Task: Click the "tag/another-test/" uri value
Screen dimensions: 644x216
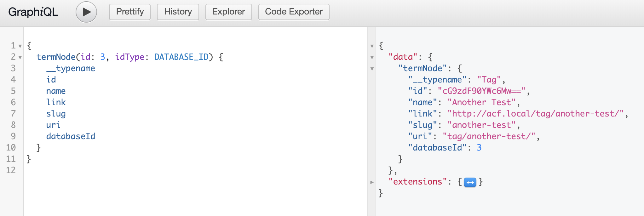Action: click(489, 136)
